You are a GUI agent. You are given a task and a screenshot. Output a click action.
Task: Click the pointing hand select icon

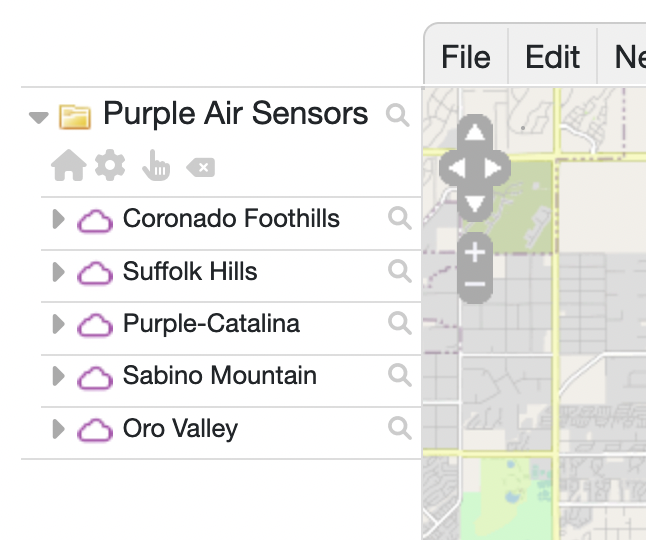pos(156,167)
